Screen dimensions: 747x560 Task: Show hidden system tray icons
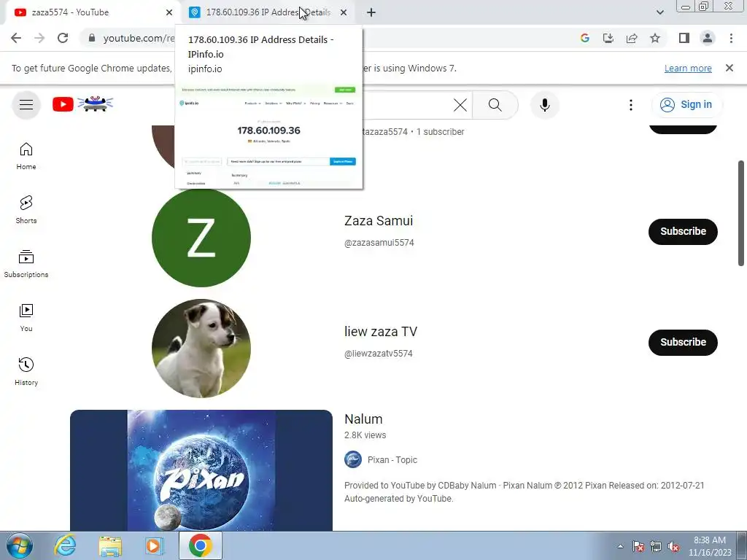coord(620,546)
